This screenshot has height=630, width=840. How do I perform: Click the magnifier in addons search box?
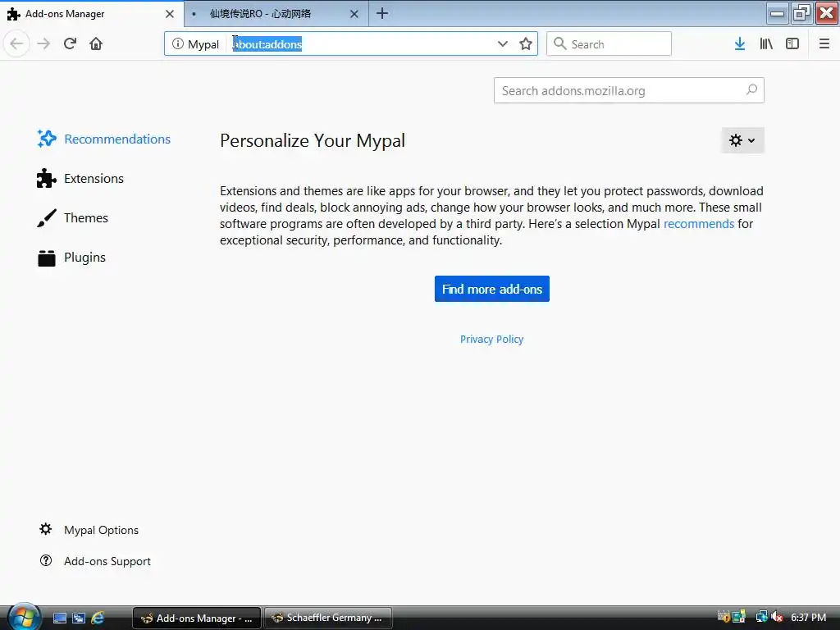point(751,90)
